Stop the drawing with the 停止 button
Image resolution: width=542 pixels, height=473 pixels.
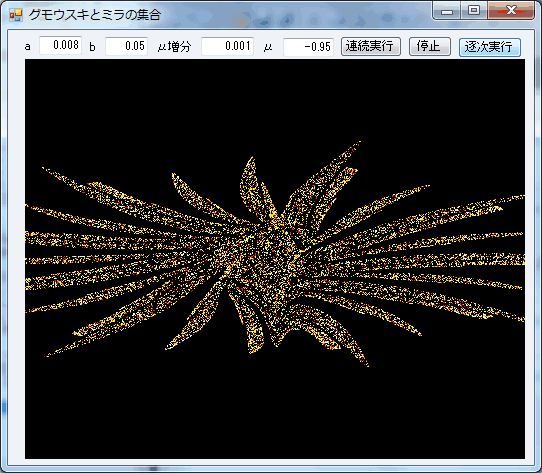pyautogui.click(x=430, y=47)
